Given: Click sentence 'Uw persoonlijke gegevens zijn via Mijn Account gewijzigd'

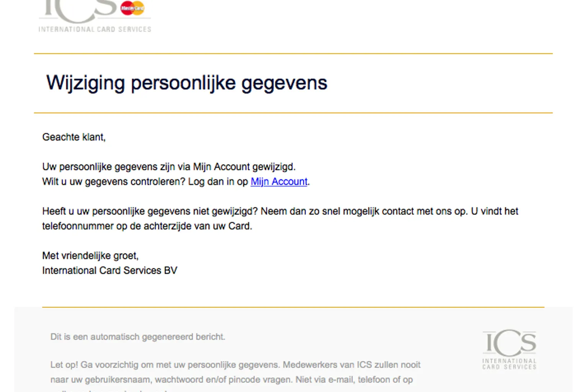Looking at the screenshot, I should [169, 167].
